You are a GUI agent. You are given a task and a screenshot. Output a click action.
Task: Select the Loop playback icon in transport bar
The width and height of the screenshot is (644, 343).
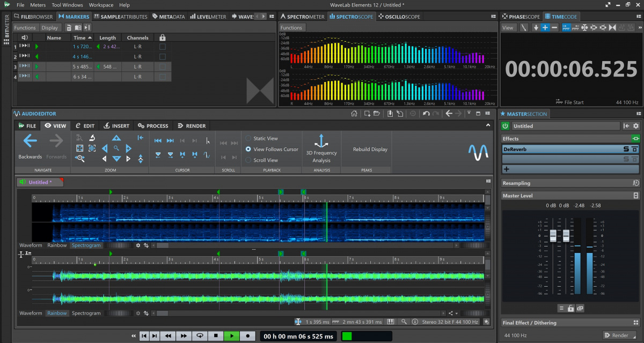point(200,335)
